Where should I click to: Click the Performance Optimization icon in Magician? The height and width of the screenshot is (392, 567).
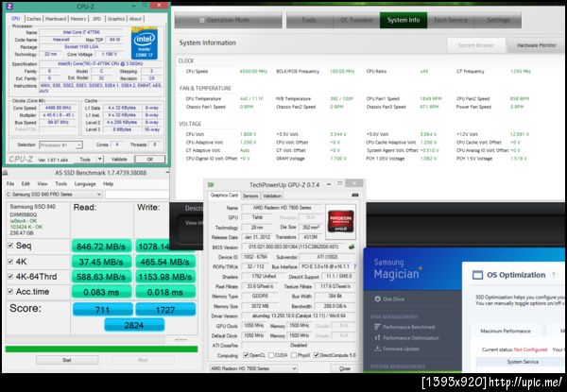click(377, 337)
